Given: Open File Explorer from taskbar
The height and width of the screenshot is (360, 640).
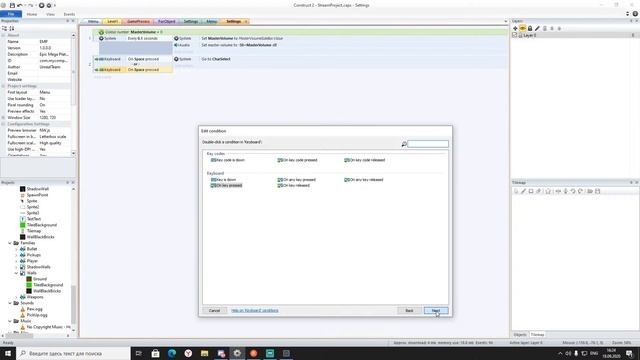Looking at the screenshot, I should 204,353.
